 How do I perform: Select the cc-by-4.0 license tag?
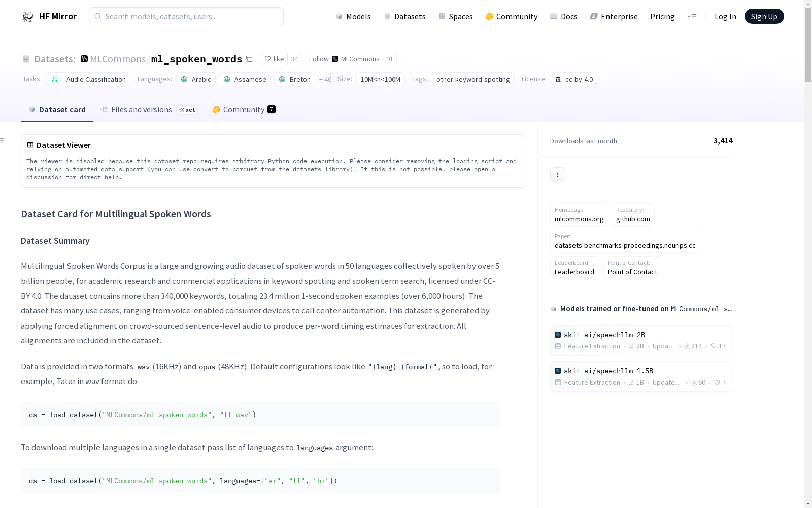point(574,79)
